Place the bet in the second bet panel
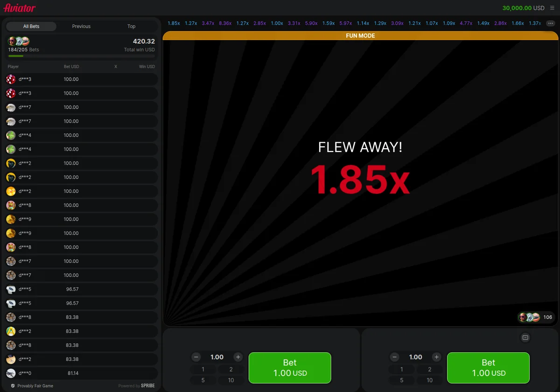The width and height of the screenshot is (560, 392). (489, 368)
